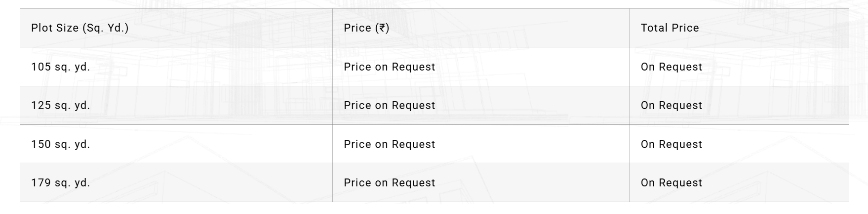Click On Request total for 179 sq. yd.
868x214 pixels.
671,183
